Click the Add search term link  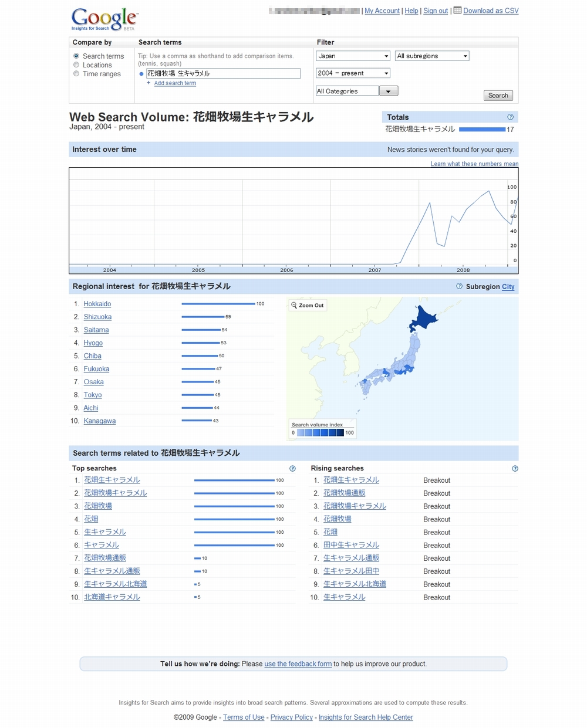175,83
